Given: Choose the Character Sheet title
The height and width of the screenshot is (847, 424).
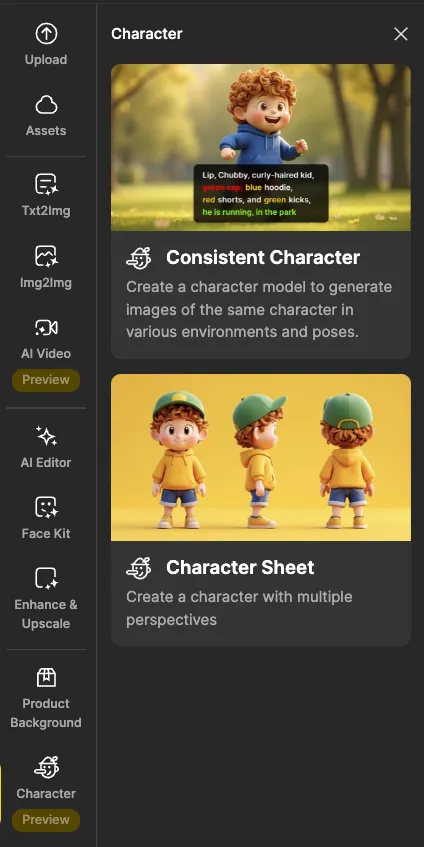Looking at the screenshot, I should (x=240, y=567).
